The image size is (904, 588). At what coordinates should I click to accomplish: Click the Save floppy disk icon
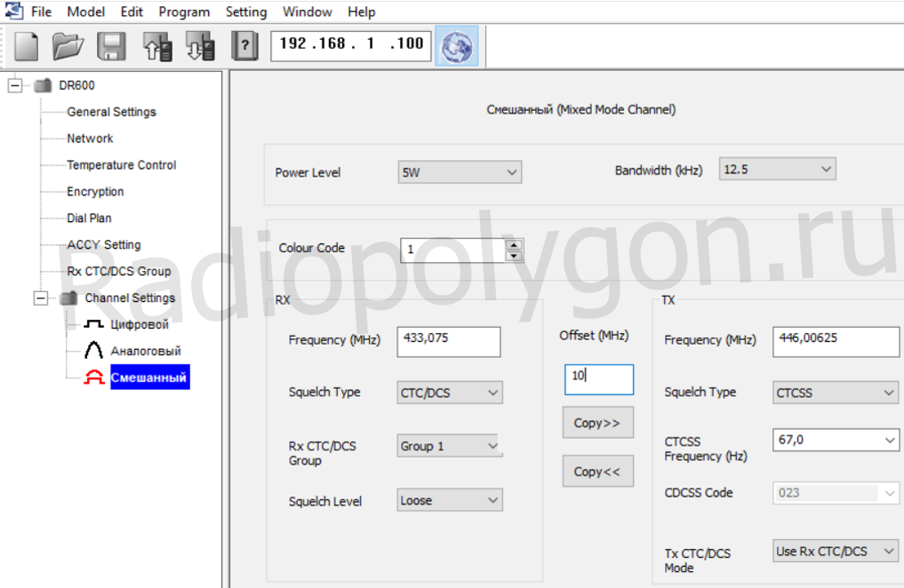111,45
